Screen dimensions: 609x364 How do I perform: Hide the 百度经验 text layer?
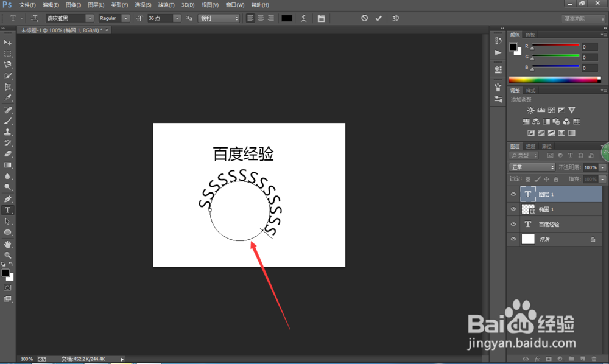513,224
